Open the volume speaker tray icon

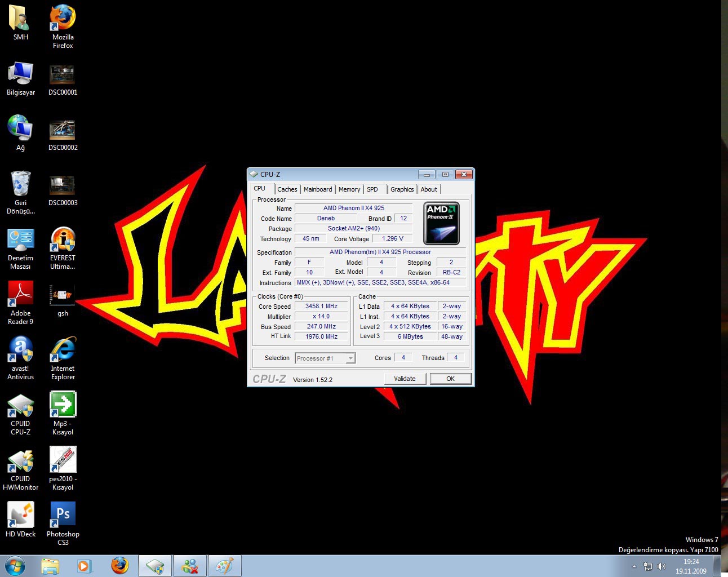click(x=662, y=566)
